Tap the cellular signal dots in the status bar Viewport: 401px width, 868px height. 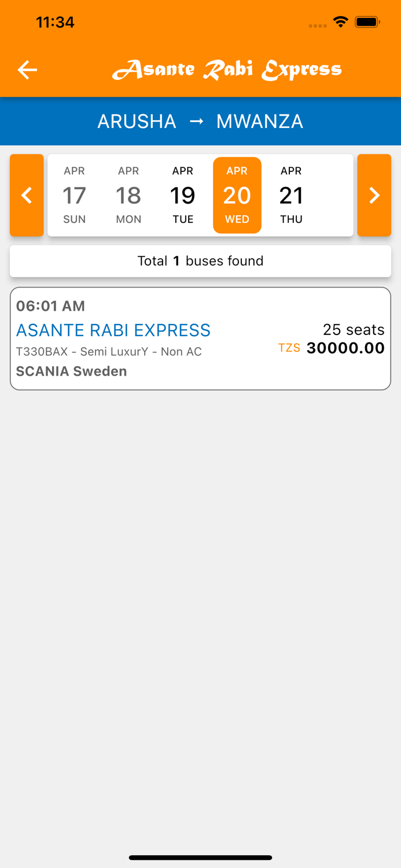point(318,25)
